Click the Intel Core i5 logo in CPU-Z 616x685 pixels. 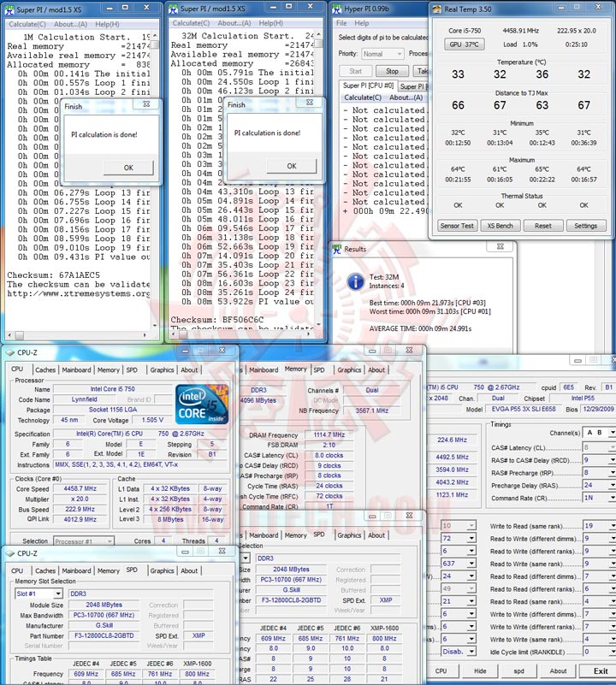202,405
